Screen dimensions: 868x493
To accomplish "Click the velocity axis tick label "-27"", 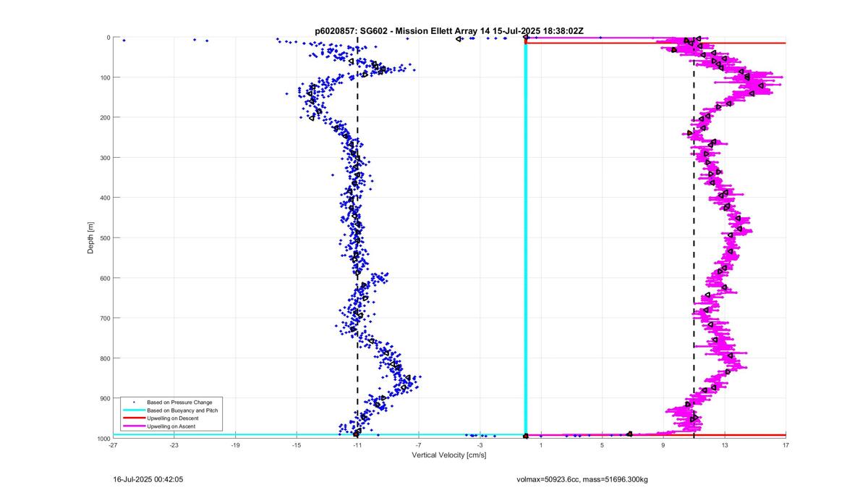I will tap(113, 446).
